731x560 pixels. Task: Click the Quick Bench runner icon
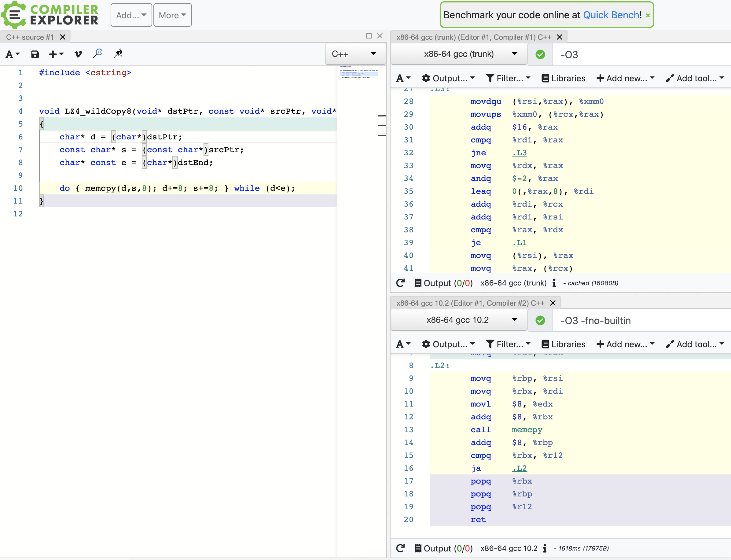click(x=118, y=53)
